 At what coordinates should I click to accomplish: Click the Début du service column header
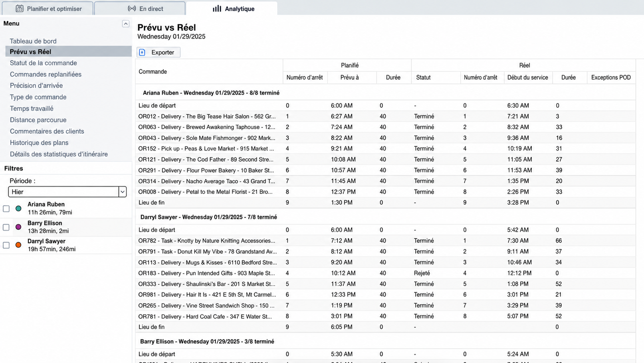pyautogui.click(x=527, y=77)
